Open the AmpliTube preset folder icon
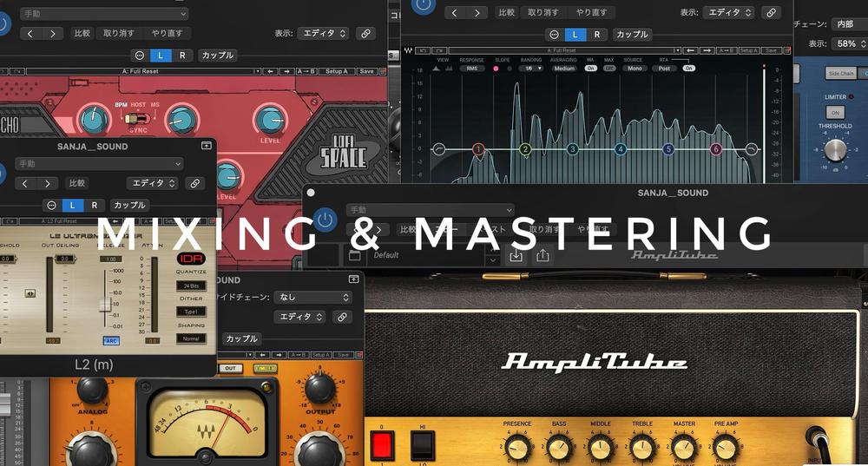Viewport: 868px width, 466px height. point(355,255)
